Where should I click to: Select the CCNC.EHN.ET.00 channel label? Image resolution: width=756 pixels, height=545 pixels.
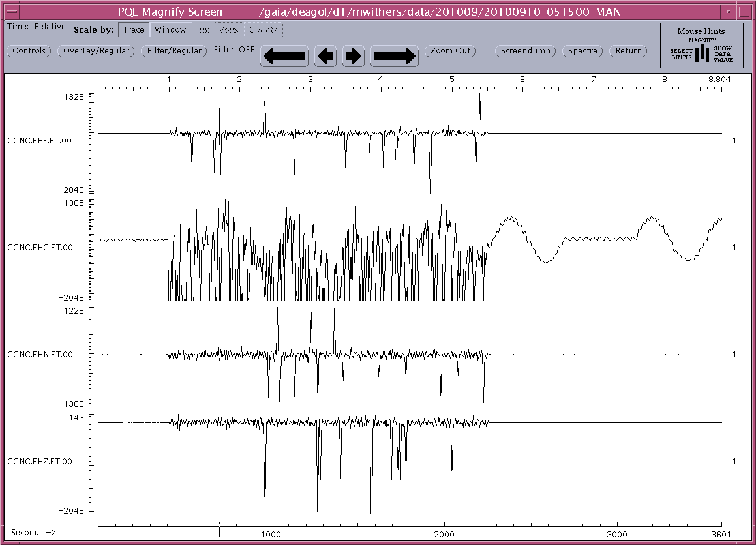point(40,355)
